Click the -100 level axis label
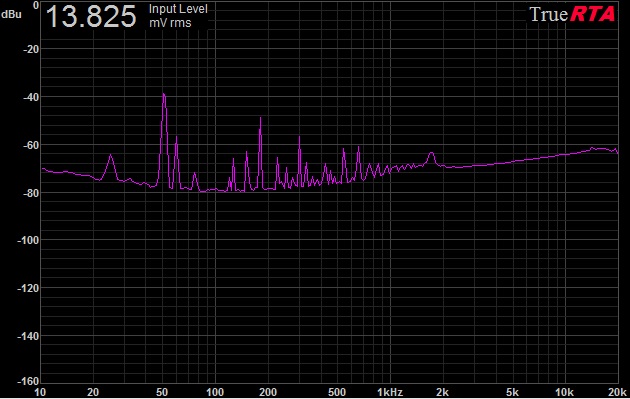This screenshot has width=630, height=399. [x=28, y=240]
